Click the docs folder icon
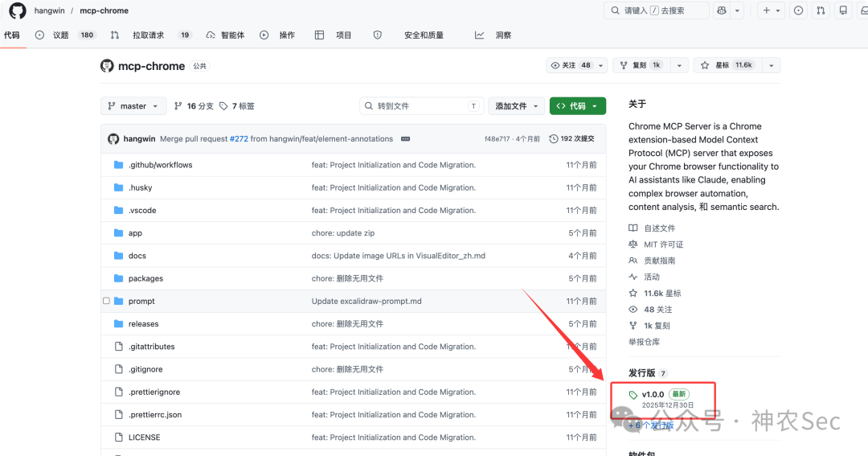Screen dimensions: 868x456 118,256
